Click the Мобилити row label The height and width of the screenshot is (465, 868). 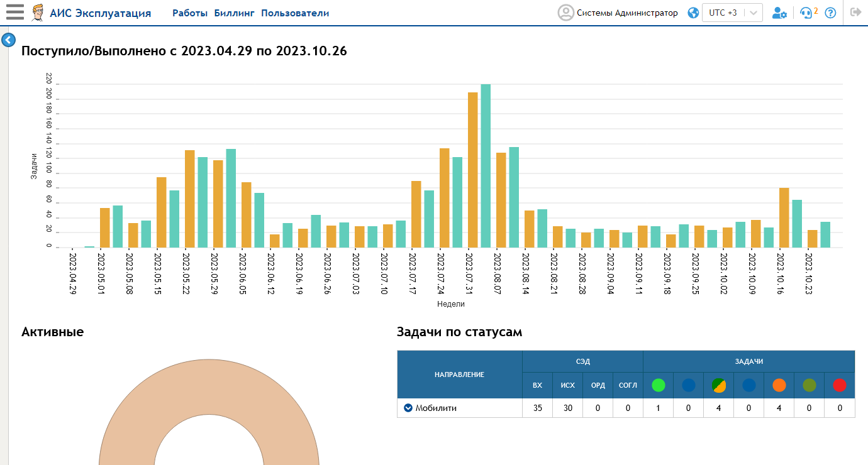pyautogui.click(x=436, y=408)
